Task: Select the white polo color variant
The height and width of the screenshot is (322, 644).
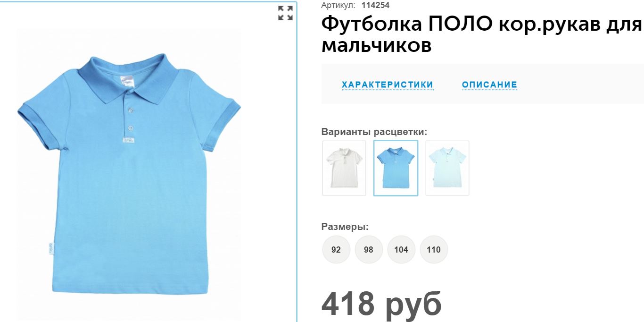Action: (344, 168)
